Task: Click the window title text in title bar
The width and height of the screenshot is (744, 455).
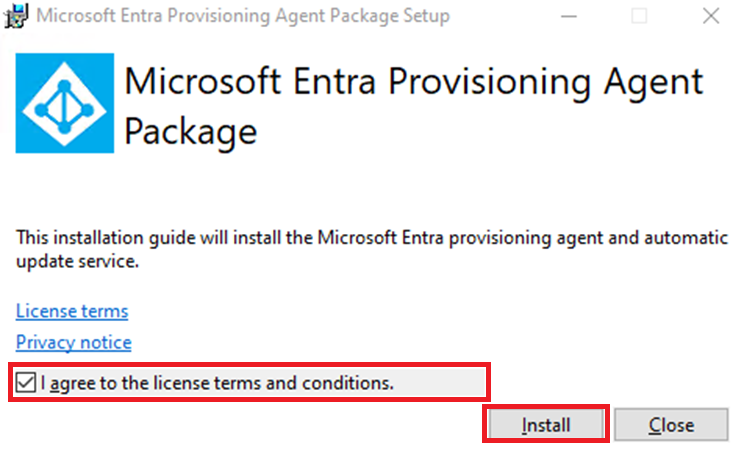Action: coord(243,16)
